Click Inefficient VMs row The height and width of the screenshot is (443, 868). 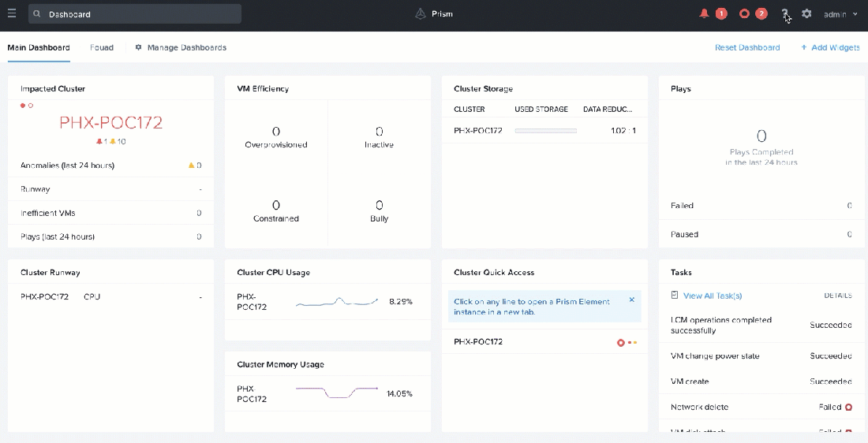pos(110,213)
